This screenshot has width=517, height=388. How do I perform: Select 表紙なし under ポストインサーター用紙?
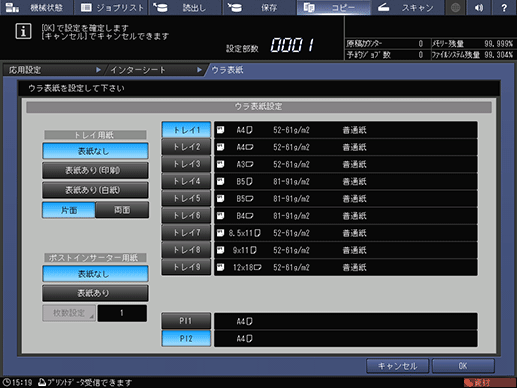click(x=95, y=274)
